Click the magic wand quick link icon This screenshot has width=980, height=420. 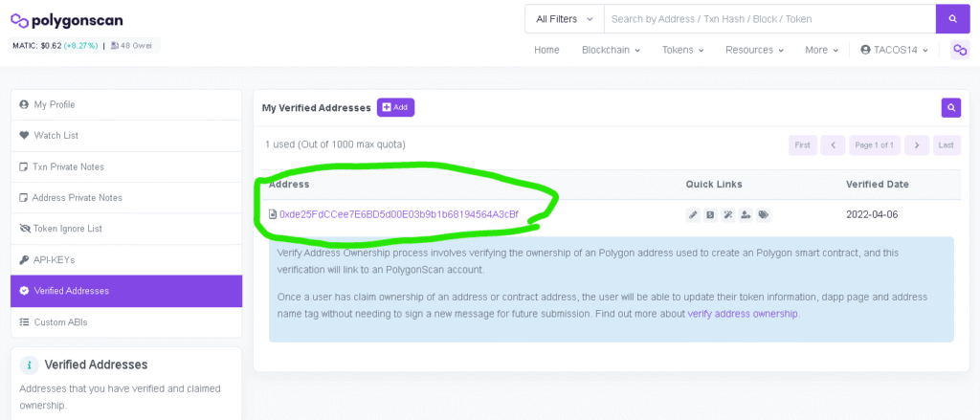point(727,214)
